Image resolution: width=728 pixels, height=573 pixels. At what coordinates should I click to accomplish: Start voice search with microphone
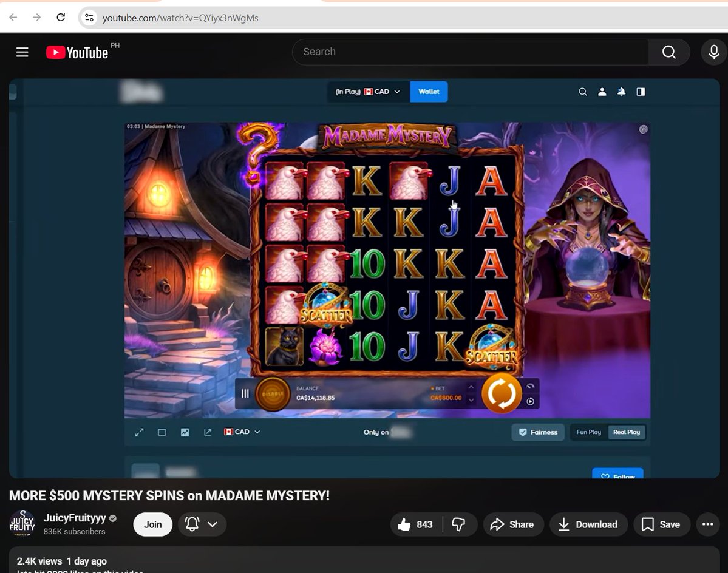pos(714,52)
